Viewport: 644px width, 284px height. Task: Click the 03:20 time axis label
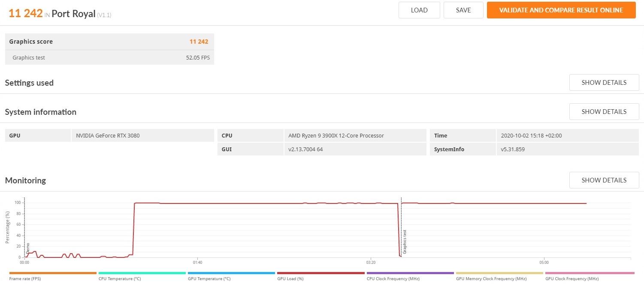point(371,262)
